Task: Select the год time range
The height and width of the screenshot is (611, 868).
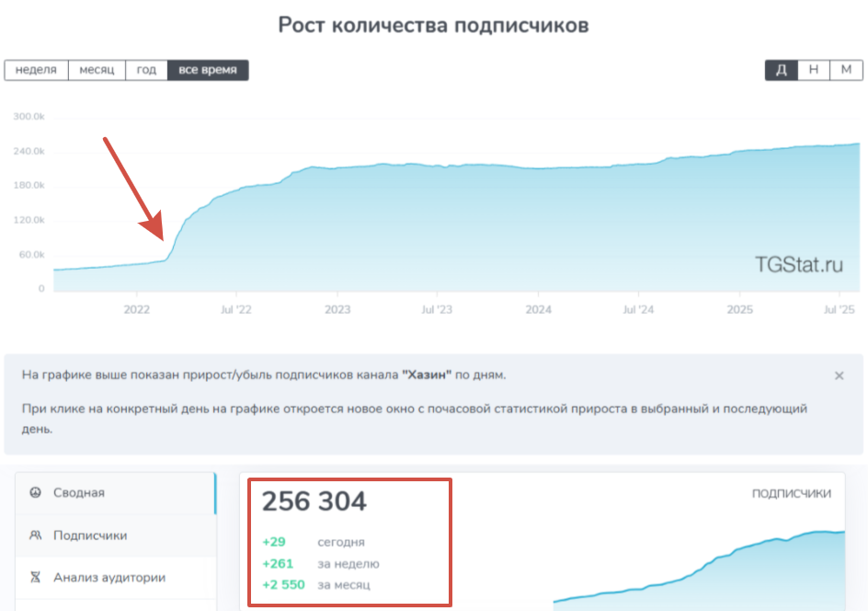Action: (x=147, y=70)
